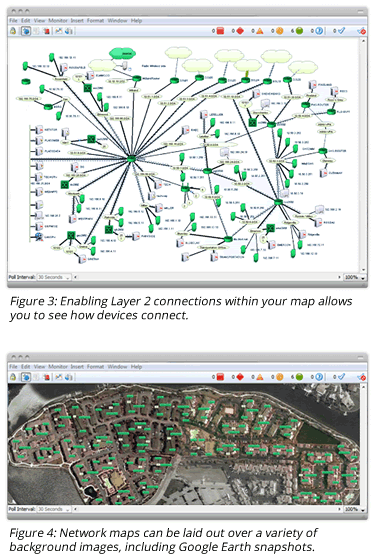The image size is (375, 559).
Task: Open Format menu in bottom Google Earth window
Action: 95,366
